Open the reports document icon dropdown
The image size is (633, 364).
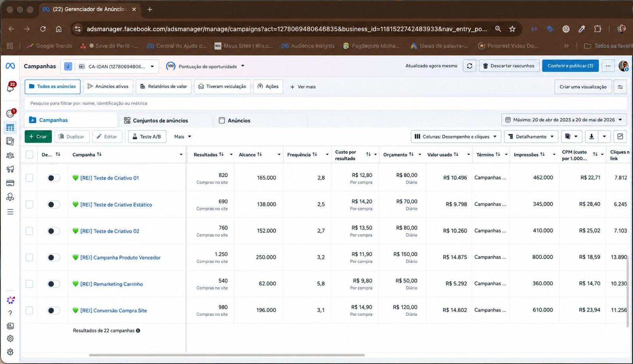[x=571, y=137]
